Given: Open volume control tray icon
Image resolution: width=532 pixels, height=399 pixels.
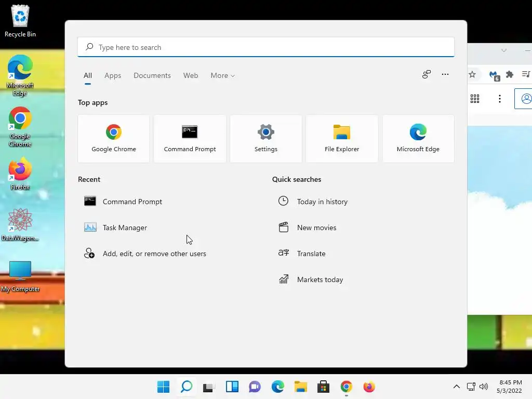Looking at the screenshot, I should pos(484,387).
